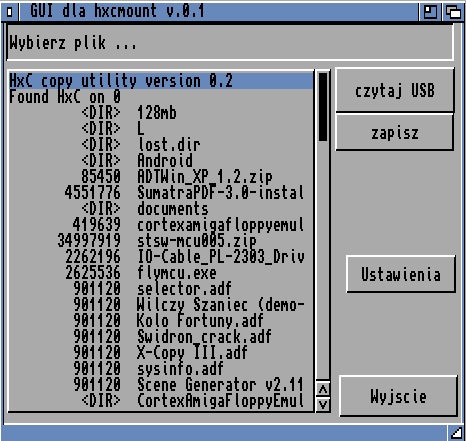Select the CortexAmigaFloppyEmul directory entry

tap(161, 401)
